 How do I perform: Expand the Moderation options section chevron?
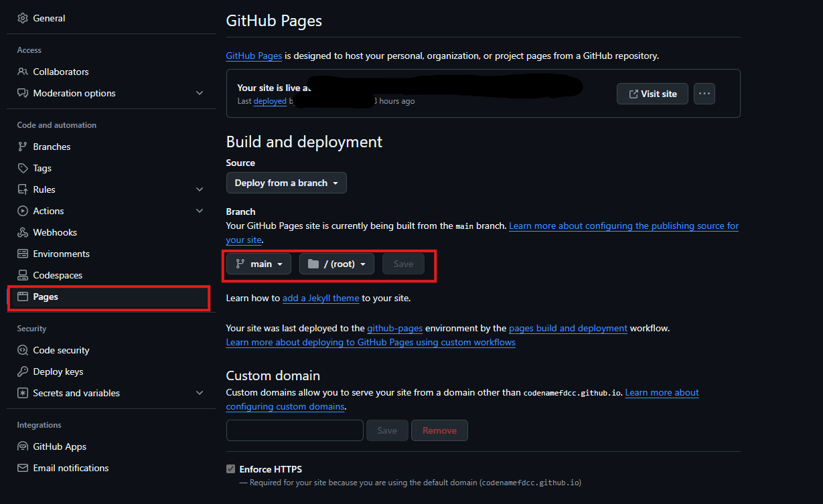[x=200, y=93]
